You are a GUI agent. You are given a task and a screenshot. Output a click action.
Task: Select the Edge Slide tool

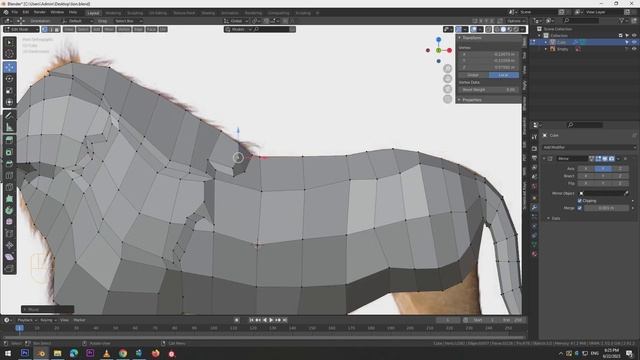(9, 233)
